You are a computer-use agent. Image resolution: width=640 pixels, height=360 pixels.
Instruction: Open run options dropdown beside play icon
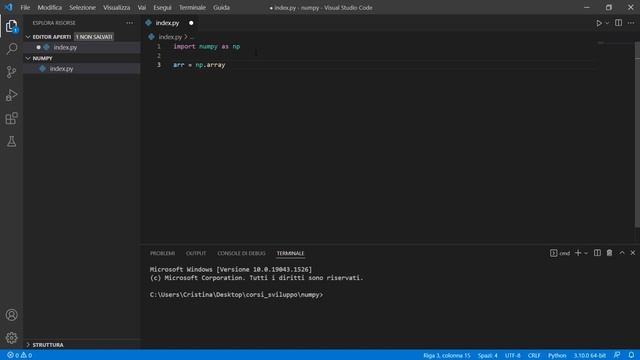tap(607, 23)
